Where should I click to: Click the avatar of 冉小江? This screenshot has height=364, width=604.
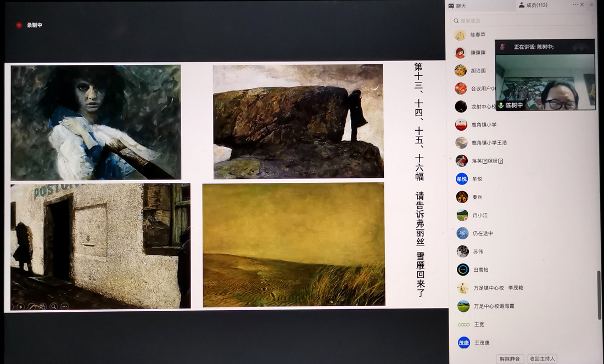pyautogui.click(x=462, y=215)
